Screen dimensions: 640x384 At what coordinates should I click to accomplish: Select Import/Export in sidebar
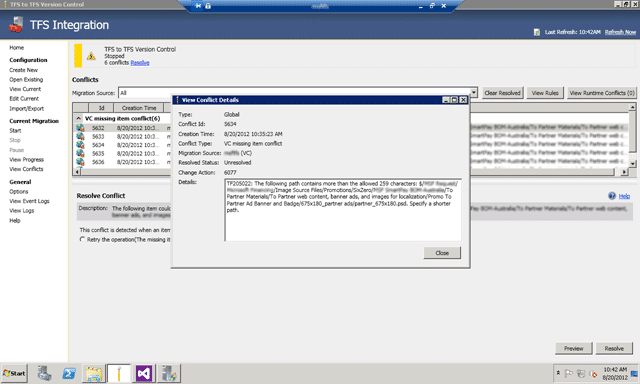tap(27, 109)
